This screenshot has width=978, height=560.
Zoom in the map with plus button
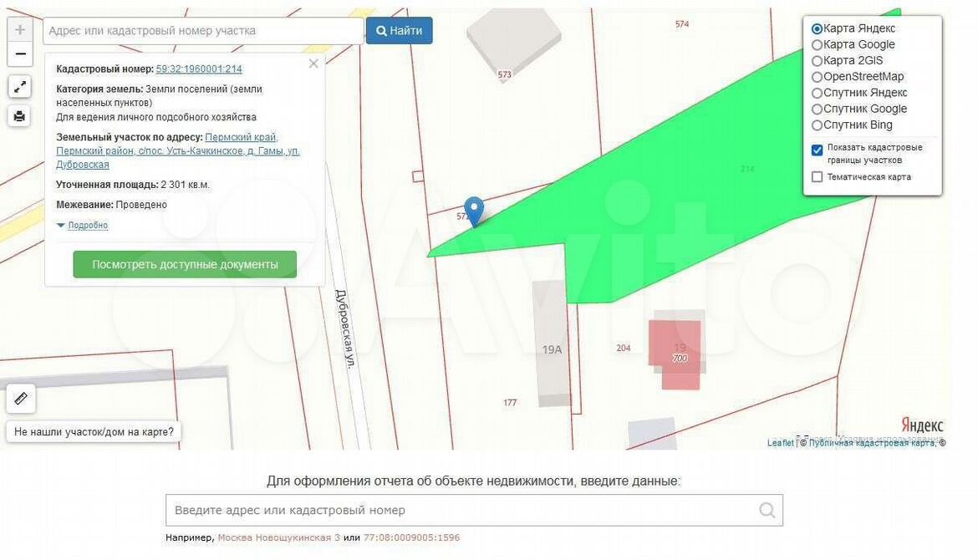pos(20,30)
